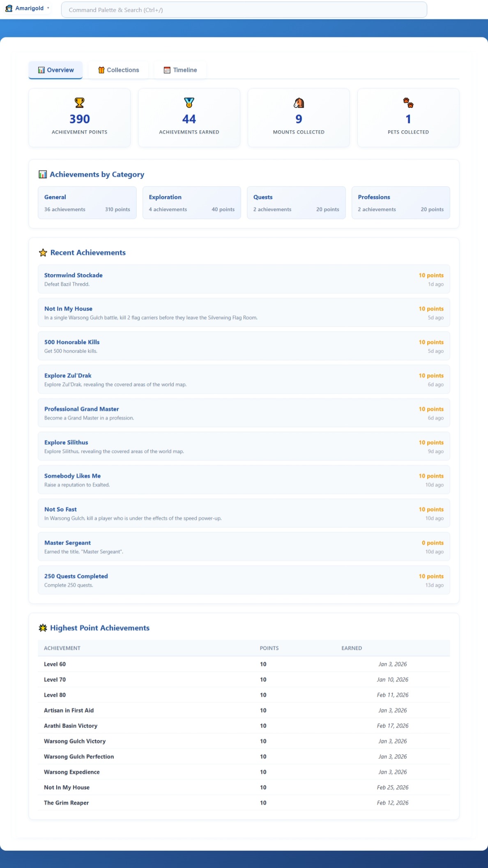488x868 pixels.
Task: Open the Amarigold character dropdown
Action: 48,8
